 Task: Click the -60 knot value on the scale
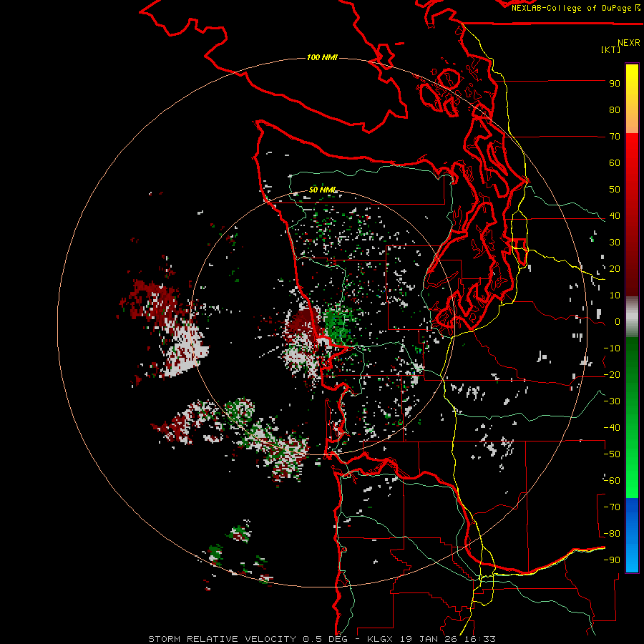612,481
